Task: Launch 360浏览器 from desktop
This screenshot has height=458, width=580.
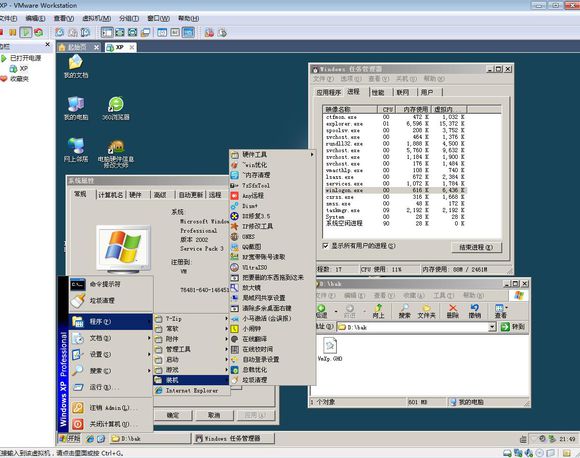Action: pos(116,108)
